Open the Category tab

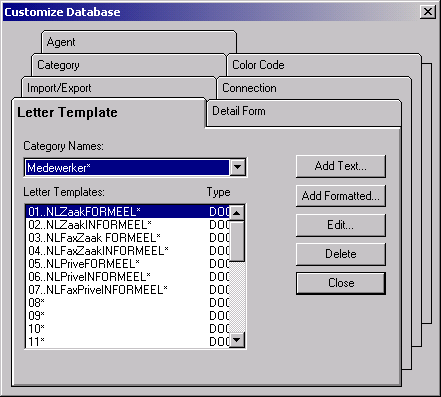[129, 65]
